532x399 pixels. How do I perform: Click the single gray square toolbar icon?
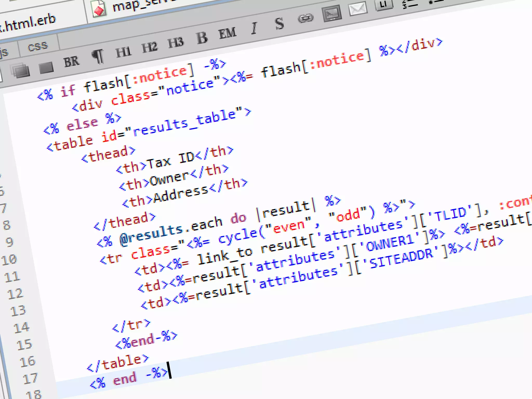[x=46, y=68]
